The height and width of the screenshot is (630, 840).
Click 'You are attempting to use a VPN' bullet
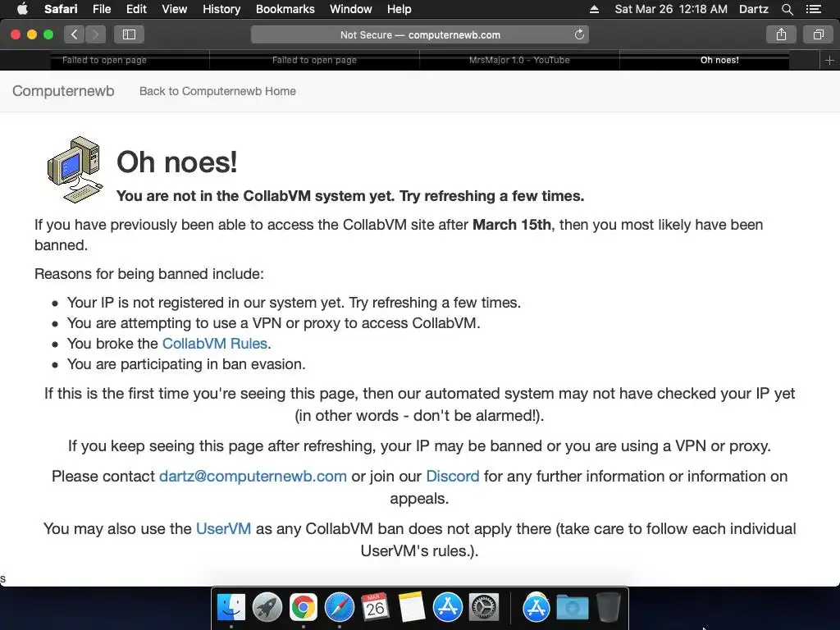(x=273, y=323)
